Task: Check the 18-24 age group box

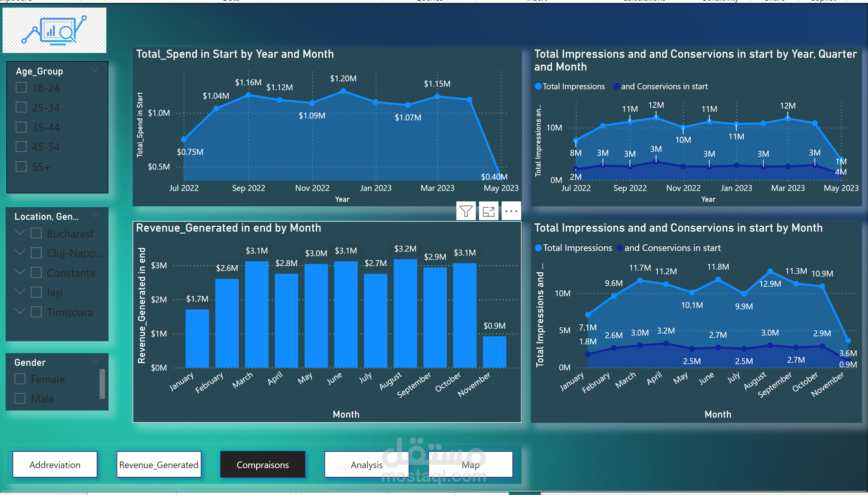Action: pos(21,88)
